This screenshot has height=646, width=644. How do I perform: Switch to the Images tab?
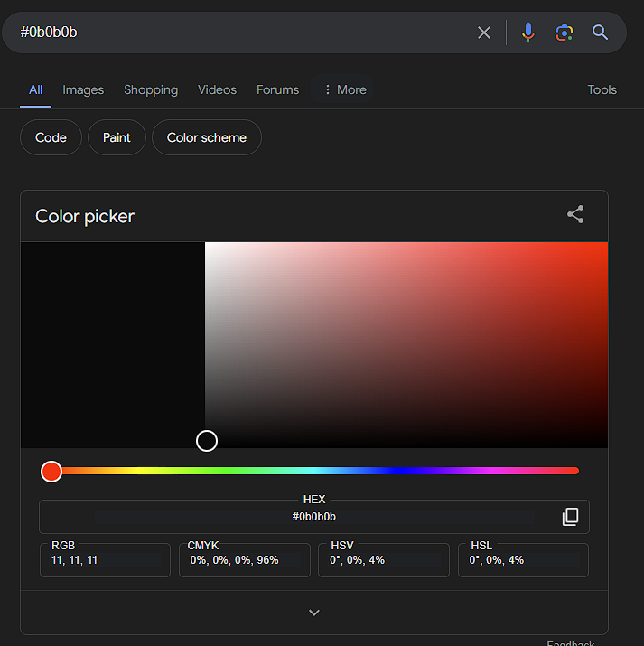[83, 89]
